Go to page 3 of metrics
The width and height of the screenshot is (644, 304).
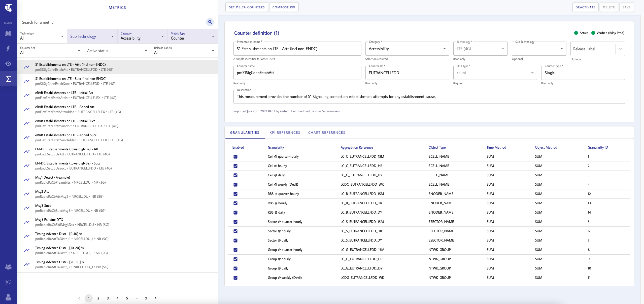[x=108, y=298]
